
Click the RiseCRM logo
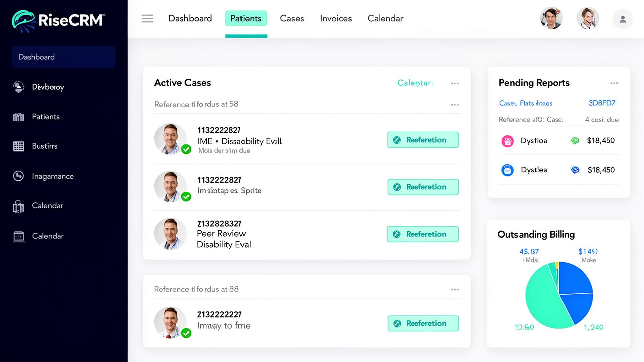point(57,20)
